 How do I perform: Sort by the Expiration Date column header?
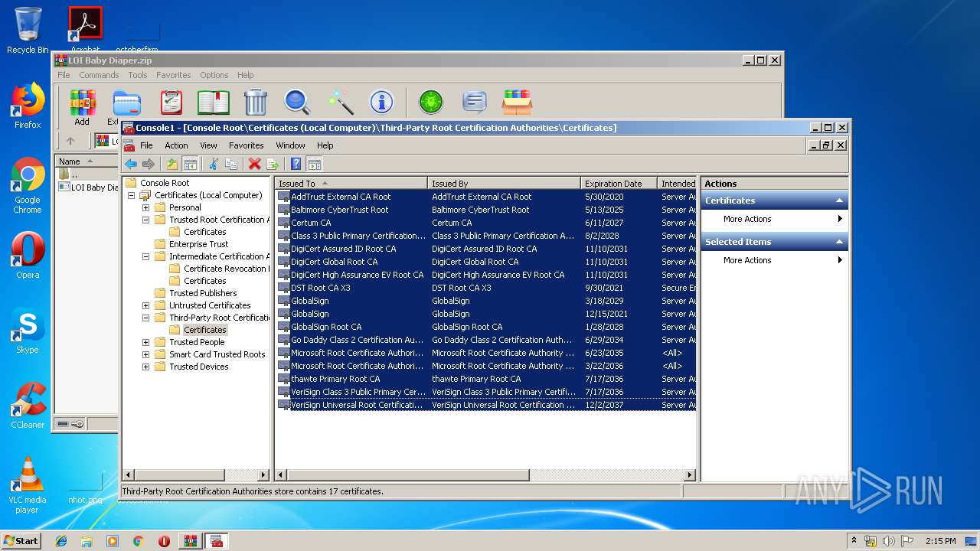pyautogui.click(x=619, y=184)
